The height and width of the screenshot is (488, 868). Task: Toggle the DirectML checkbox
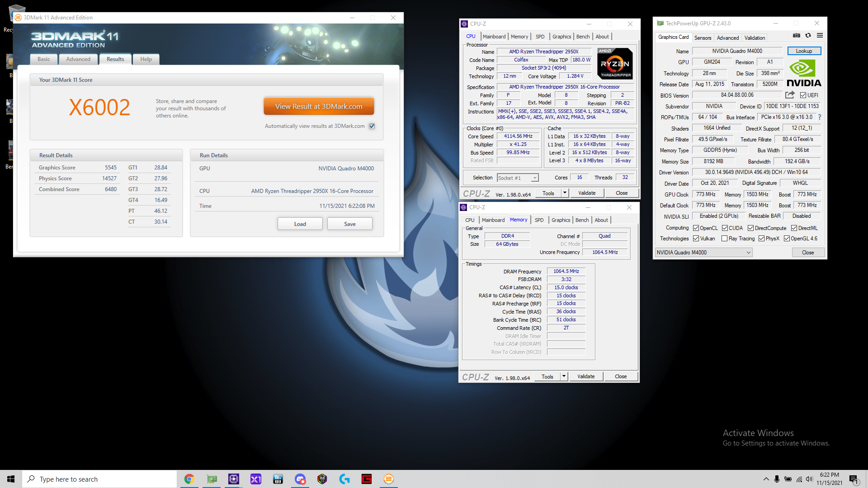794,228
